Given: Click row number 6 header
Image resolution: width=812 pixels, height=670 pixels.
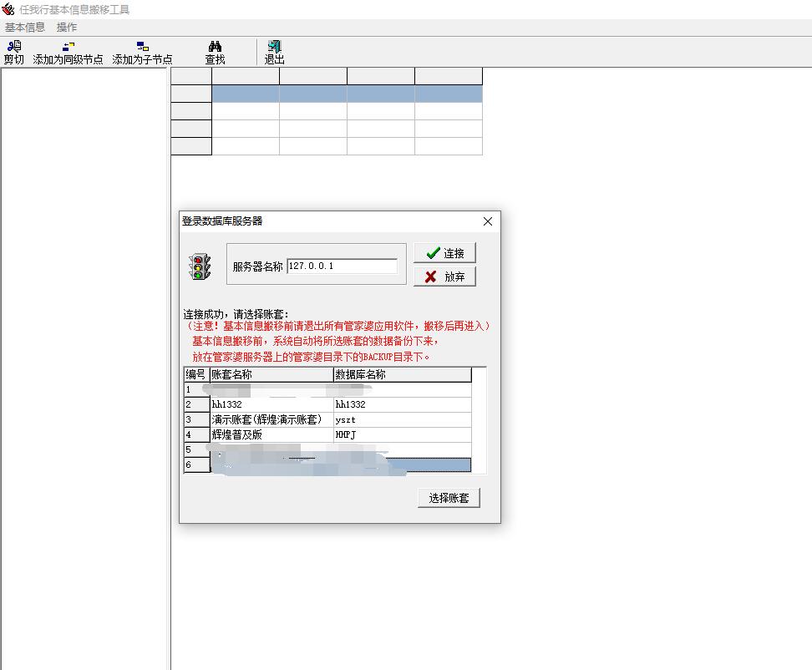Looking at the screenshot, I should click(197, 464).
